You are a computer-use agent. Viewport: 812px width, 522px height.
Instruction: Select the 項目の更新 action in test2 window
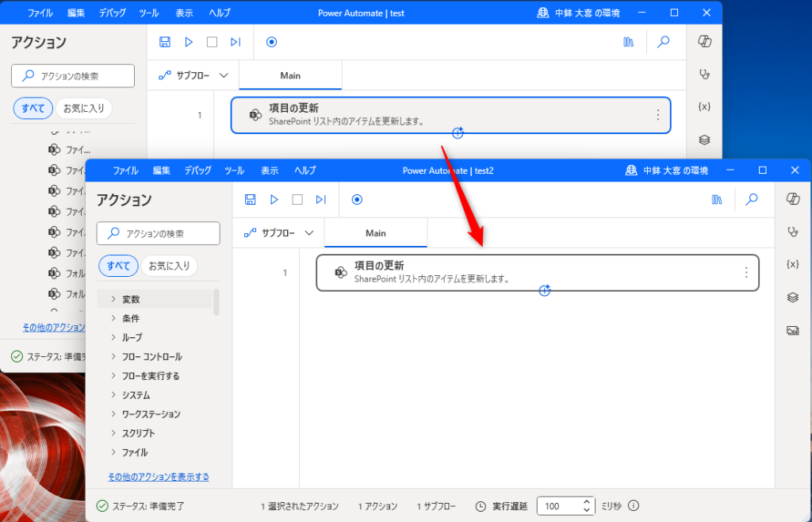tap(538, 272)
